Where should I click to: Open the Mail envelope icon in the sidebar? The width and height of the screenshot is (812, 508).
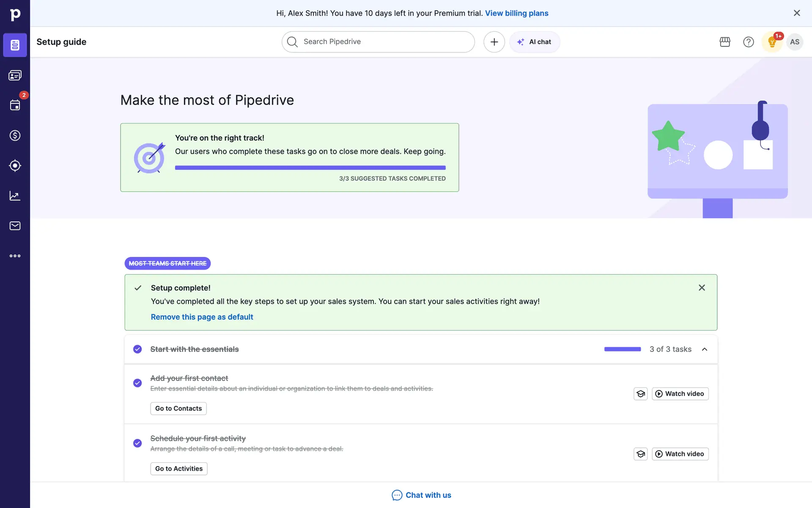click(x=15, y=226)
